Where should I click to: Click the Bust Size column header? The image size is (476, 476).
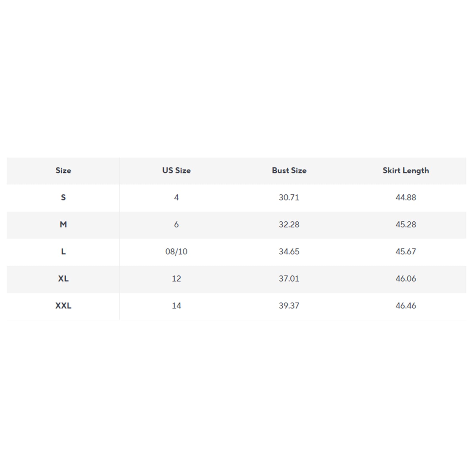(x=289, y=170)
